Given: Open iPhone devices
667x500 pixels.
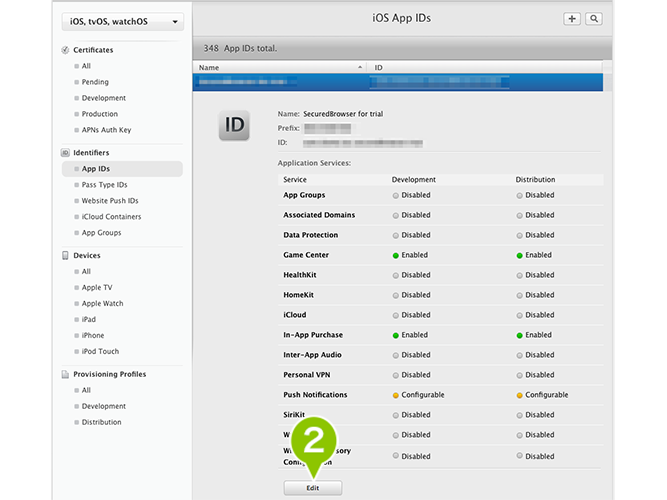Looking at the screenshot, I should [93, 335].
